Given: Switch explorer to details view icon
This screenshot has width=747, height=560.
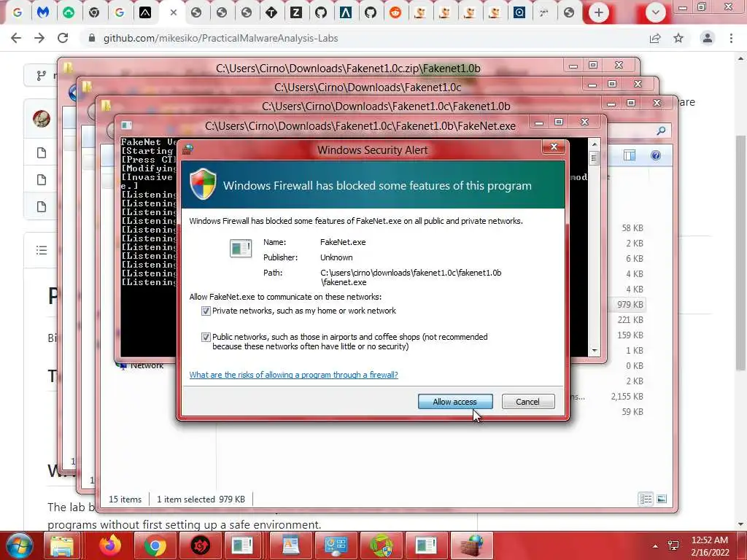Looking at the screenshot, I should click(646, 499).
